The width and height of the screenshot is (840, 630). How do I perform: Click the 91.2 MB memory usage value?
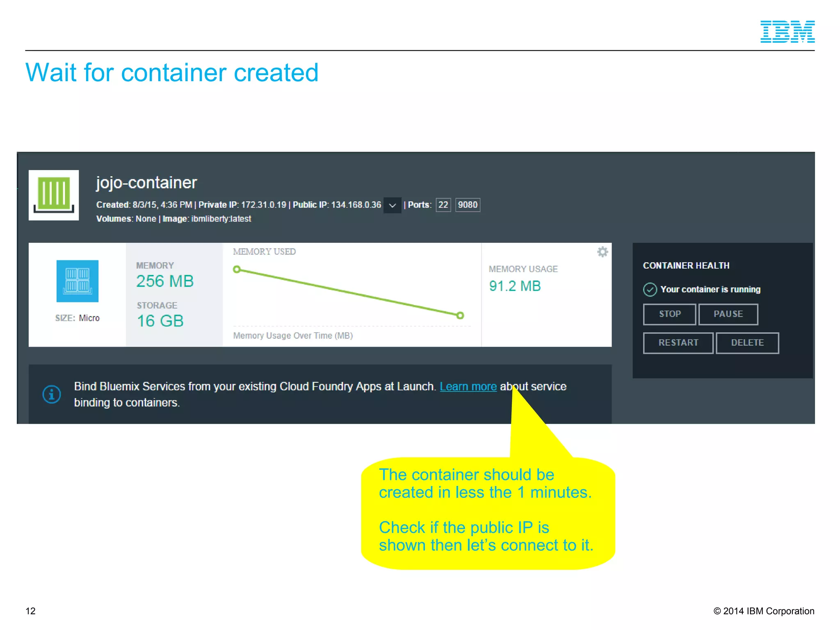[515, 286]
